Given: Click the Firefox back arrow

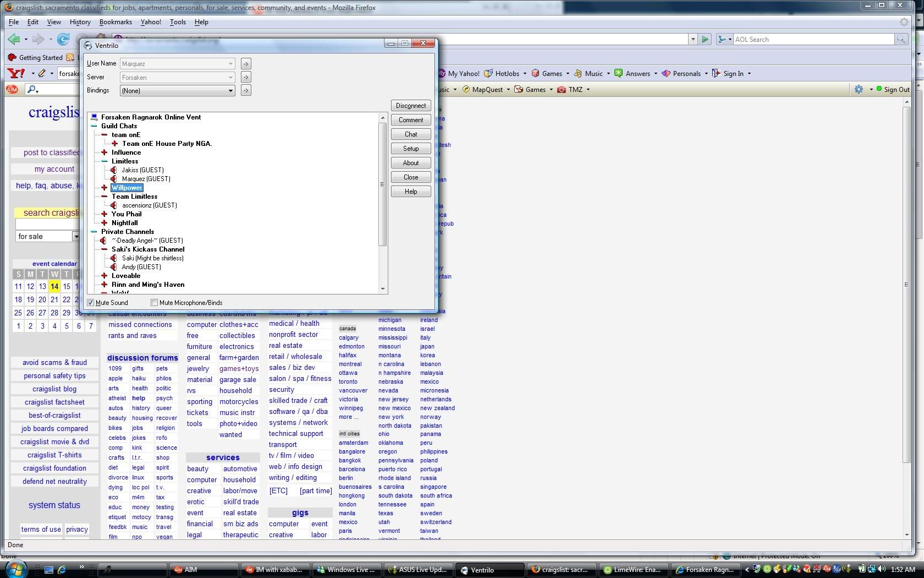Looking at the screenshot, I should pyautogui.click(x=14, y=39).
